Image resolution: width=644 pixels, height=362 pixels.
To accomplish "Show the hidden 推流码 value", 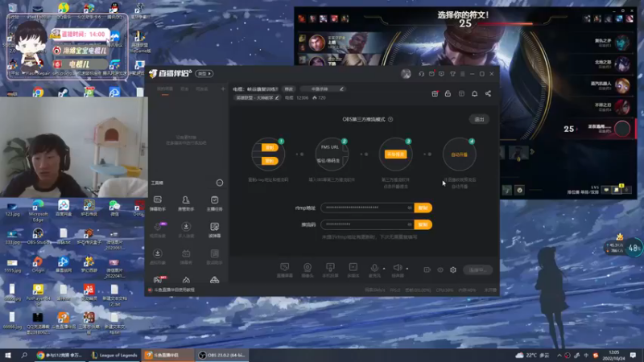I will pyautogui.click(x=410, y=224).
